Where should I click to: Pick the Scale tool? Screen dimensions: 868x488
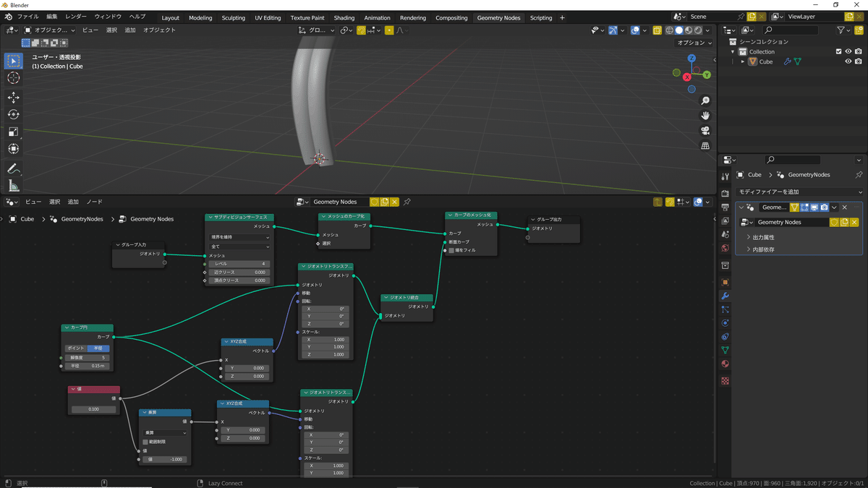pyautogui.click(x=13, y=132)
